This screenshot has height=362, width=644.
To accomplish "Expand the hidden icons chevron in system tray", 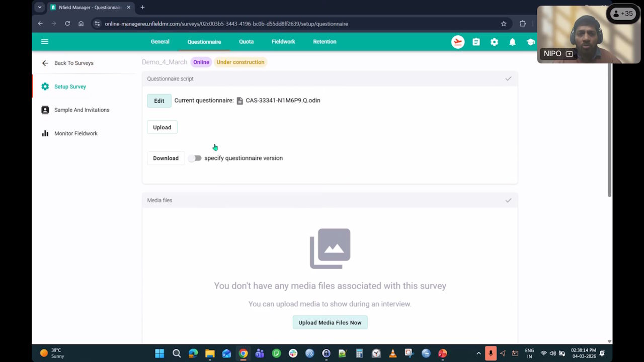I will pyautogui.click(x=478, y=353).
